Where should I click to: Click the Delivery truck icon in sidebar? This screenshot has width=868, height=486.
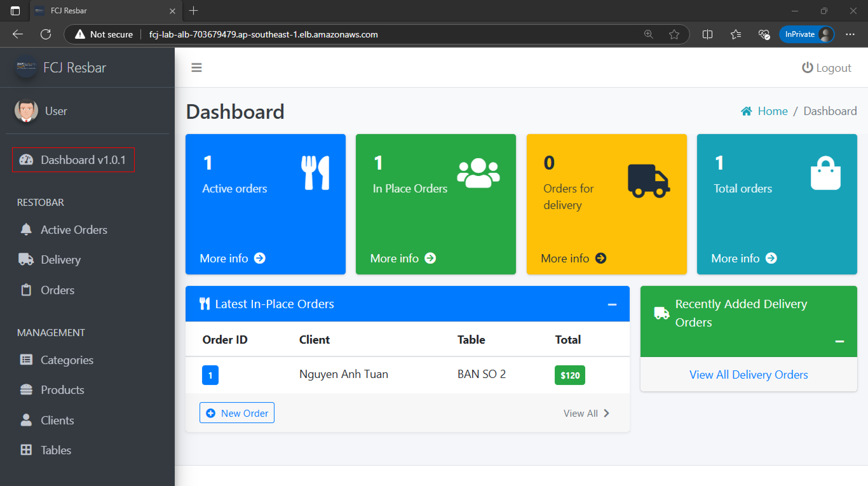(x=26, y=260)
